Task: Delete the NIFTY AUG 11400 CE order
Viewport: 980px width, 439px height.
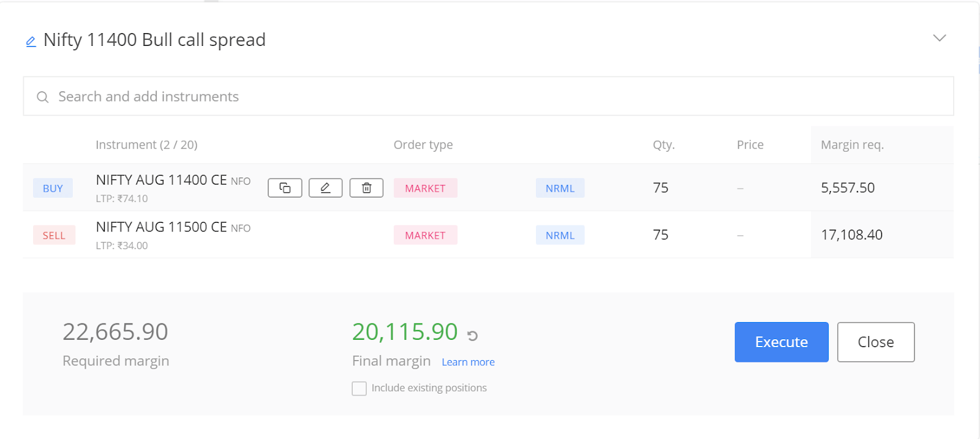Action: click(x=366, y=188)
